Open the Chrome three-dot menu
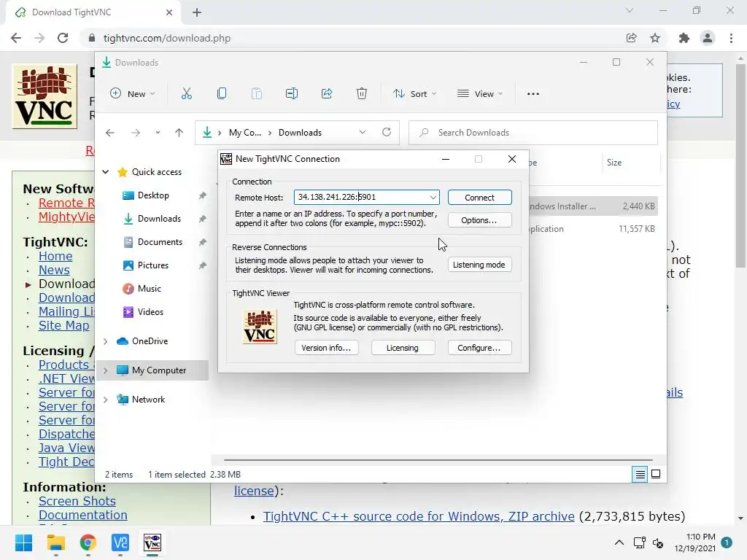Image resolution: width=747 pixels, height=560 pixels. pyautogui.click(x=731, y=38)
